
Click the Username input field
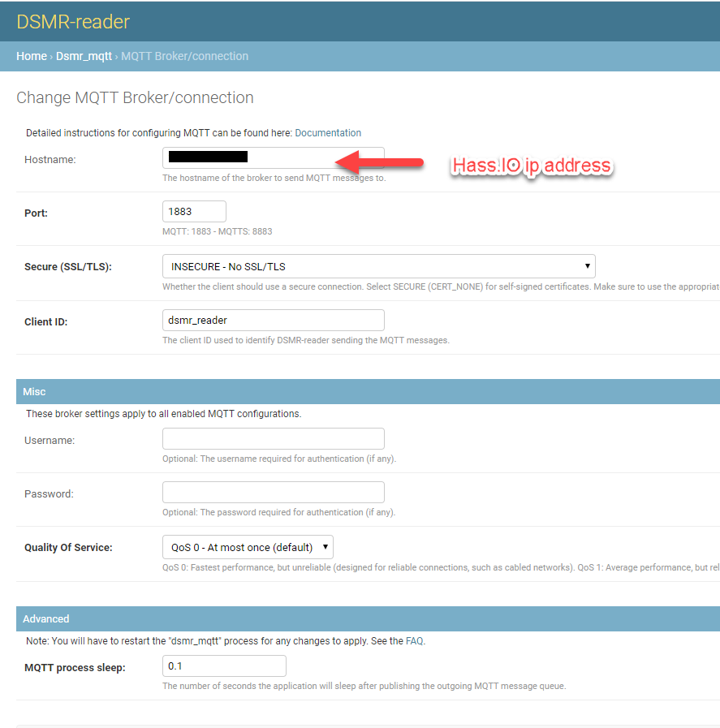[273, 439]
